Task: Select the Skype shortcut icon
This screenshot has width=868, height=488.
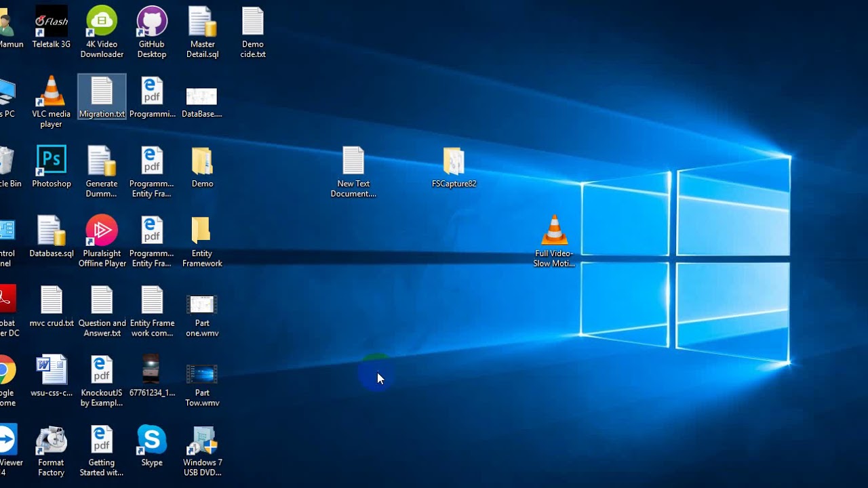Action: [152, 446]
